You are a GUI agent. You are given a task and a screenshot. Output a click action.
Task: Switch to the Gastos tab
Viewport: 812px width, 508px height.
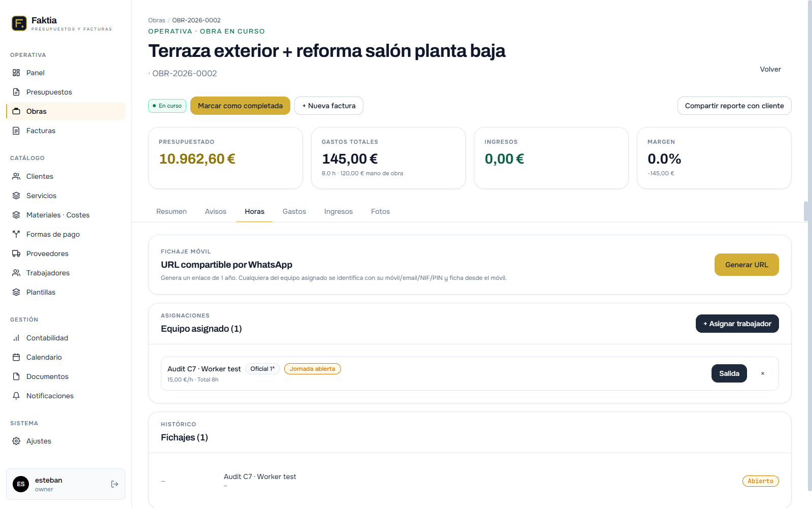(294, 211)
